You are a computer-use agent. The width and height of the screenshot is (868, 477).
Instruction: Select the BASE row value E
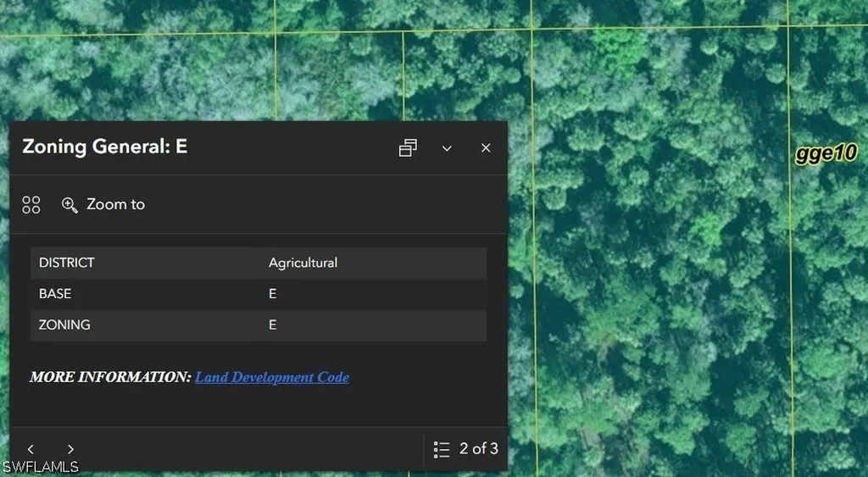[x=272, y=294]
